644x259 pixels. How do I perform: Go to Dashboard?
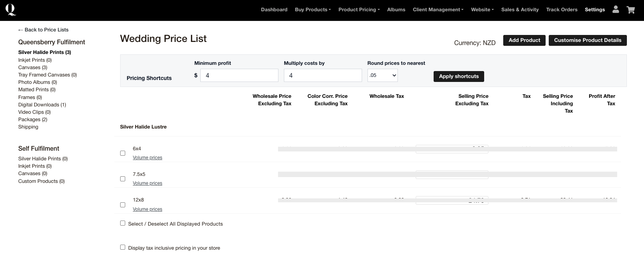tap(274, 10)
